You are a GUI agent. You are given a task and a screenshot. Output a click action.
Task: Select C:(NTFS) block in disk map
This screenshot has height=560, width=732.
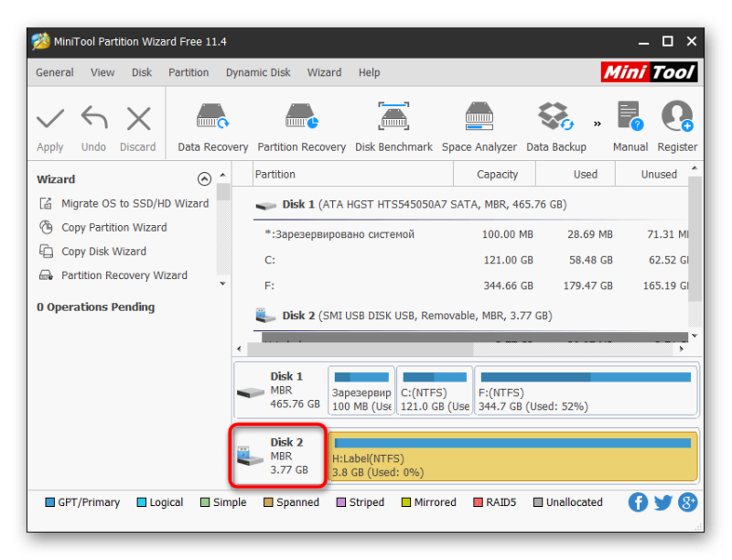[x=435, y=390]
